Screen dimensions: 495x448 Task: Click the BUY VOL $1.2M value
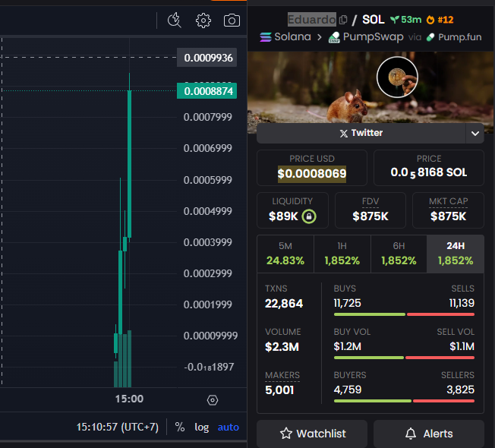pyautogui.click(x=347, y=346)
